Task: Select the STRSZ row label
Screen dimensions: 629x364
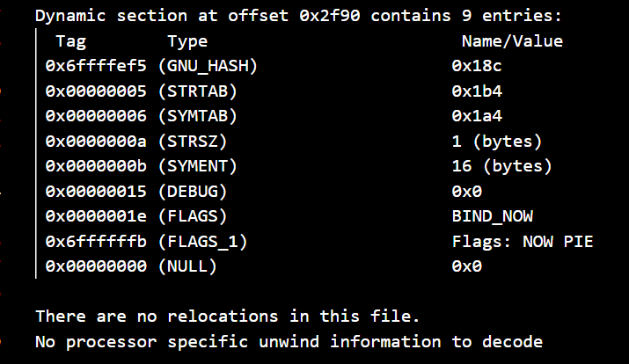Action: (x=193, y=142)
